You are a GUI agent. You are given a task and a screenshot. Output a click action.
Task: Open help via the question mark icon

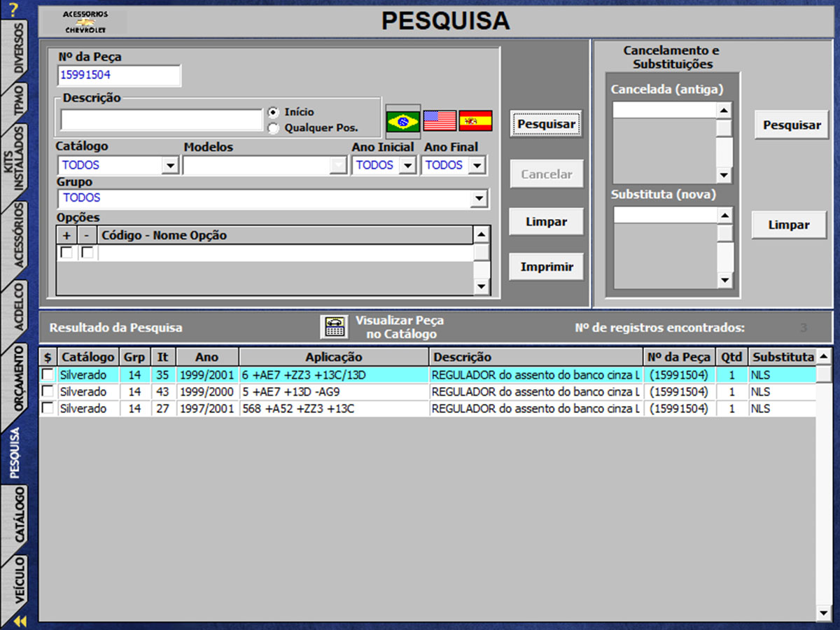coord(13,10)
